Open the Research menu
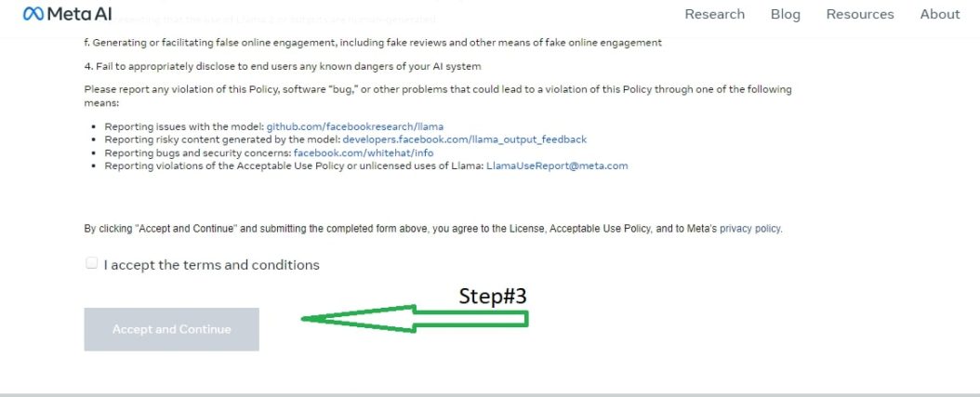Viewport: 980px width, 397px height. (x=714, y=14)
